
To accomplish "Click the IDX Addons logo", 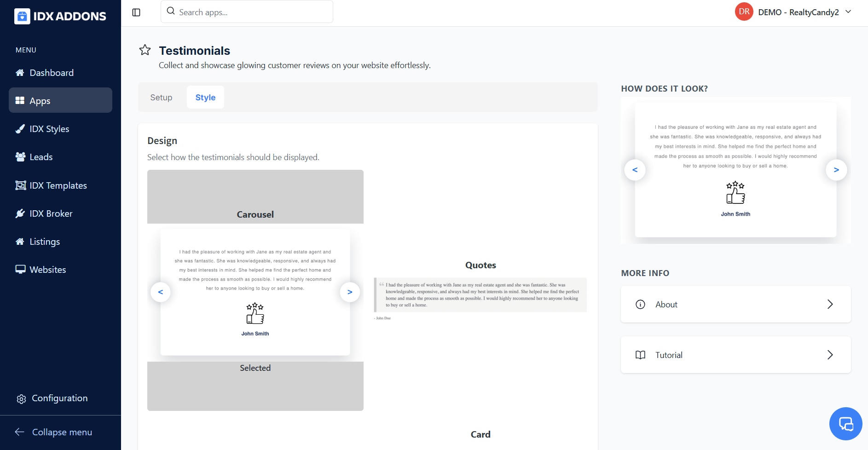I will click(x=60, y=16).
